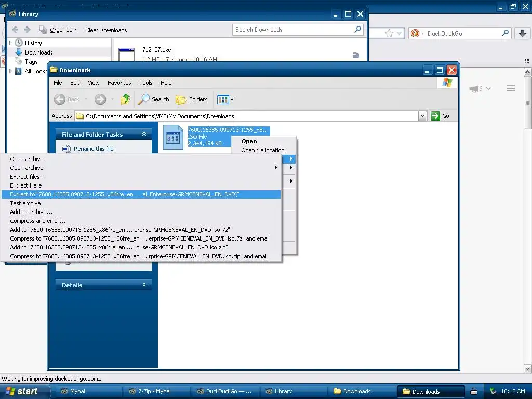Select Tags in Library sidebar
The image size is (532, 399).
[31, 62]
